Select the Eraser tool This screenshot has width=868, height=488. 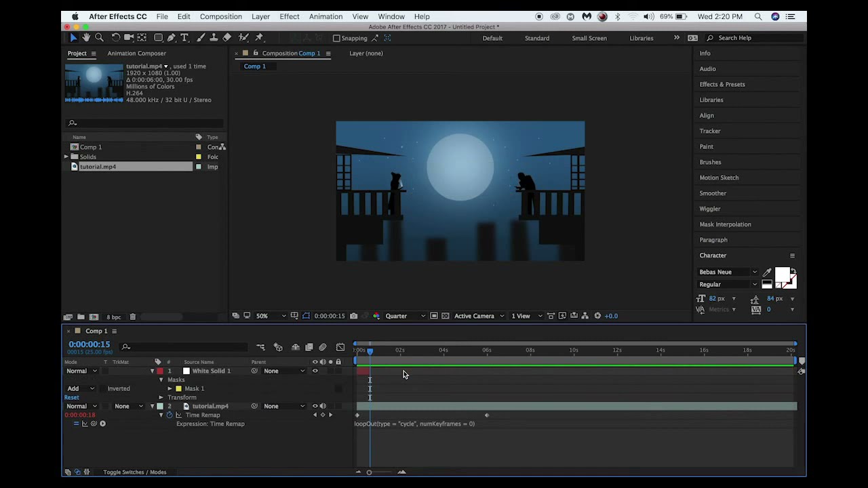pos(226,38)
